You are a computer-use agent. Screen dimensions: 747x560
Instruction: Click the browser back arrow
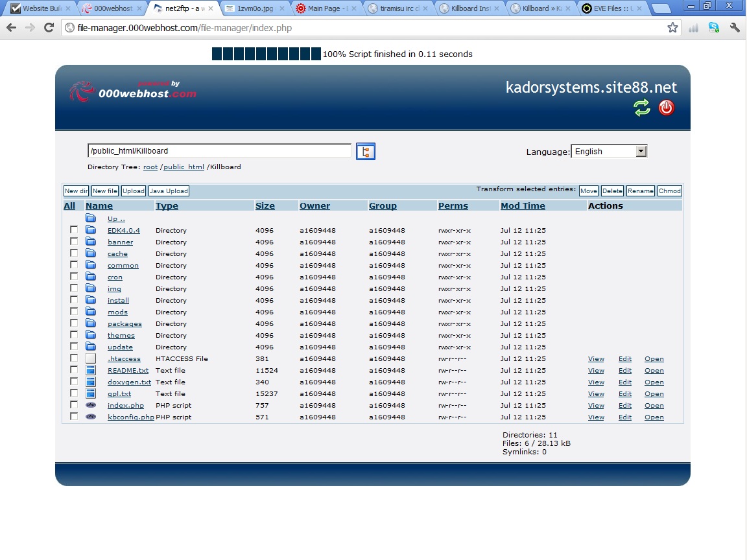(x=11, y=28)
